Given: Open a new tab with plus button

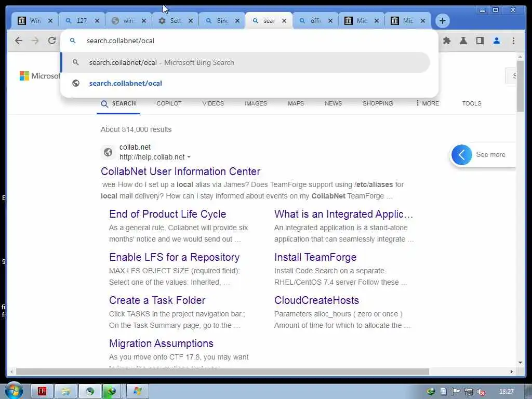Looking at the screenshot, I should point(443,21).
